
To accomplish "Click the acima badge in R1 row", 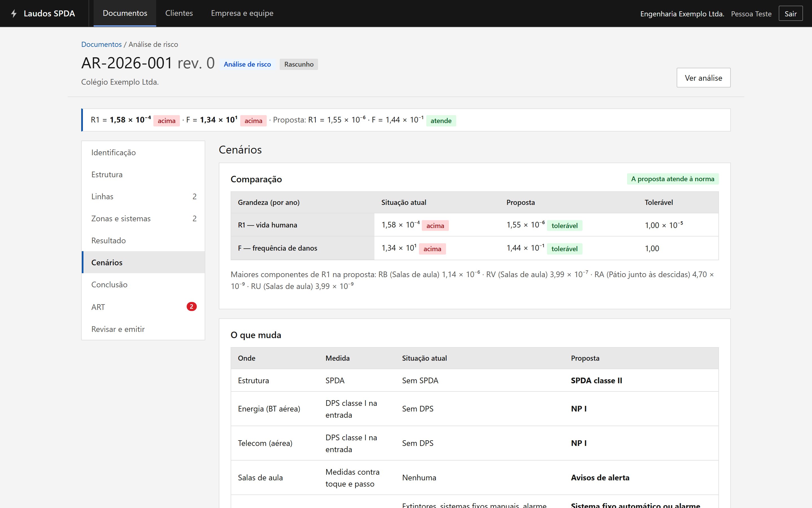I will pyautogui.click(x=435, y=225).
